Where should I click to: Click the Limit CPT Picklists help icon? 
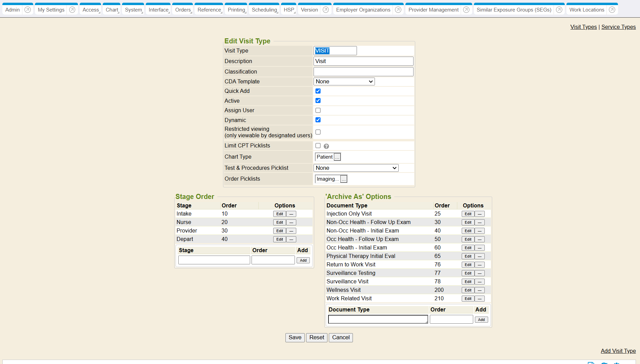(x=326, y=146)
